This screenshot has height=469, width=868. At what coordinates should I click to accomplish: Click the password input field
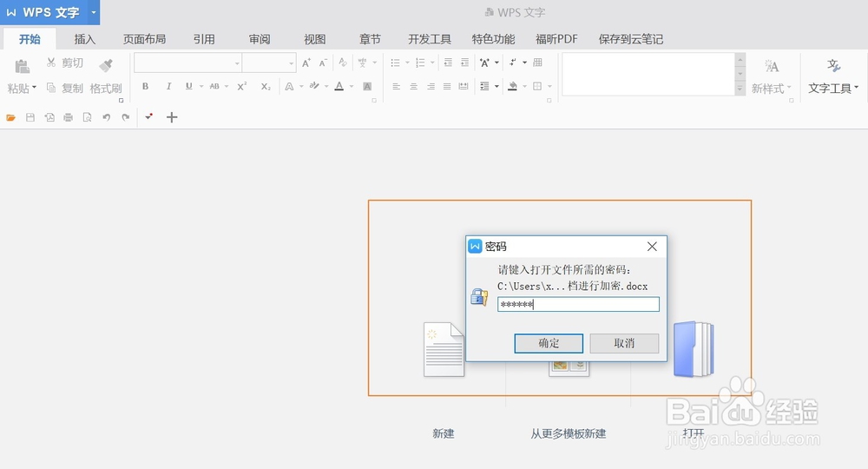(578, 304)
